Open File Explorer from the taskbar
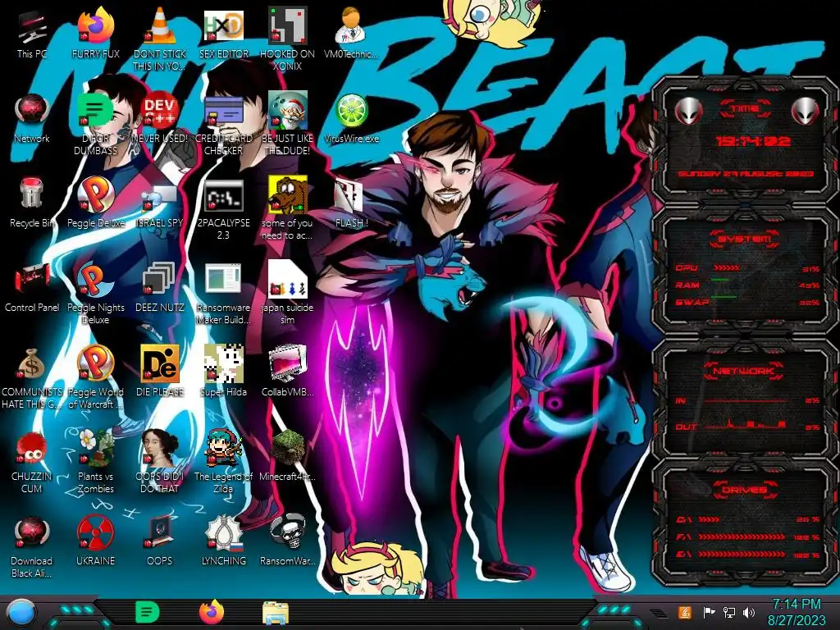840x630 pixels. 276,613
